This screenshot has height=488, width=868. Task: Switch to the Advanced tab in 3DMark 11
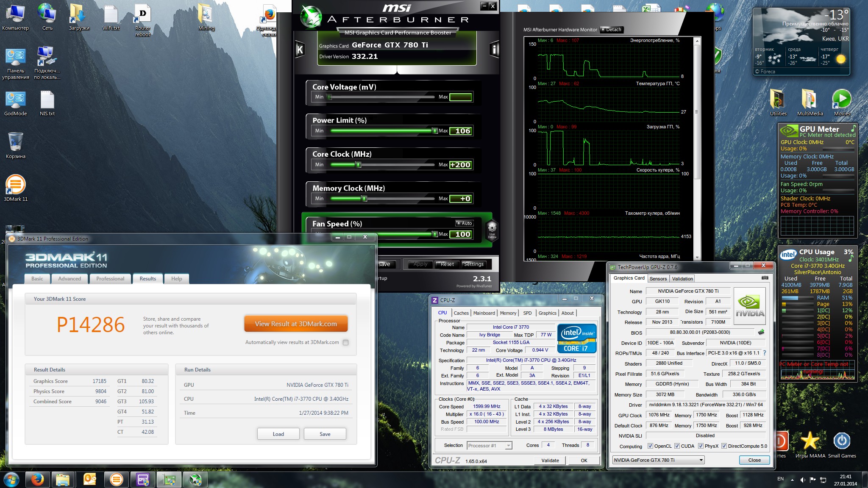70,279
